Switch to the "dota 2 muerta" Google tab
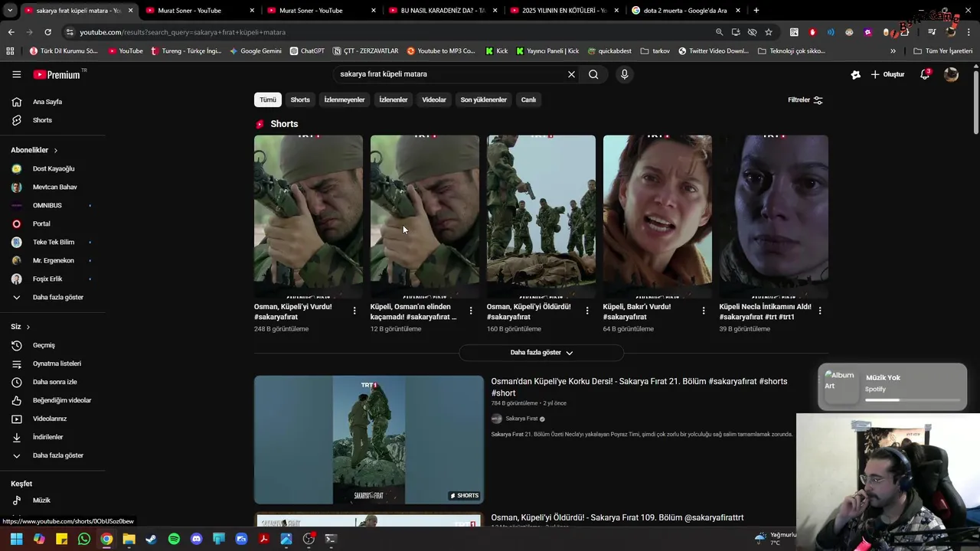The width and height of the screenshot is (980, 551). [685, 11]
